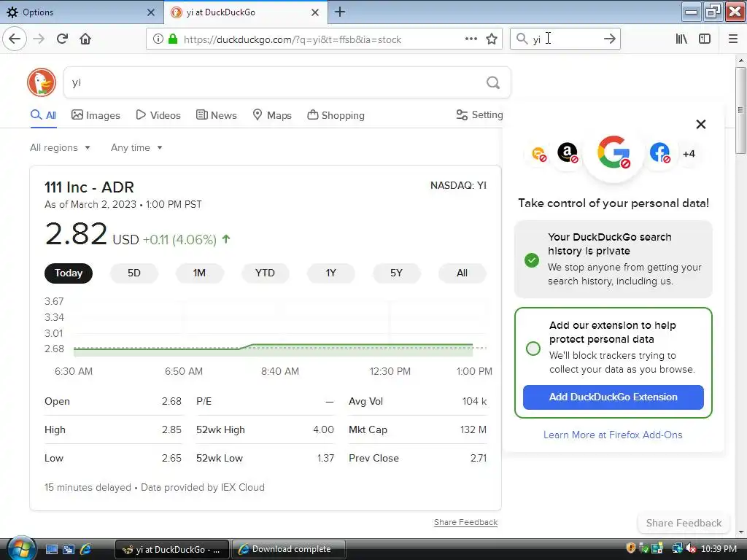Image resolution: width=747 pixels, height=560 pixels.
Task: Toggle the sidebars icon
Action: pos(705,39)
